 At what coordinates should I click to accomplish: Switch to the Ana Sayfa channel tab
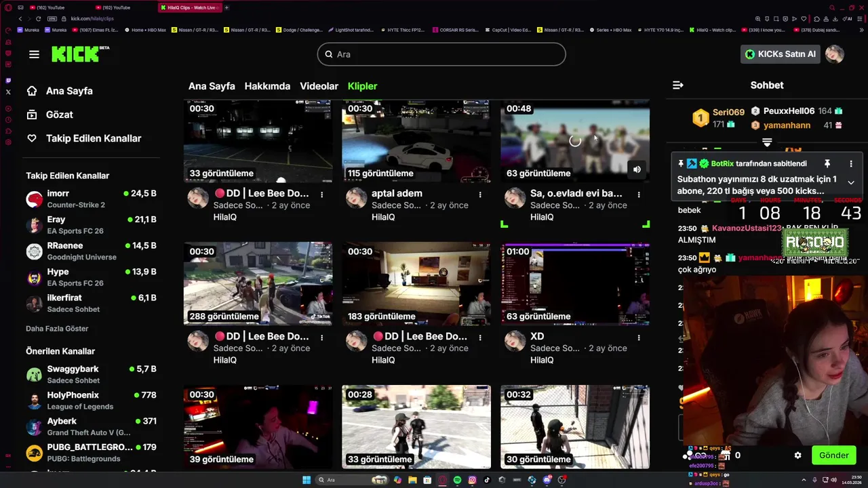point(212,86)
